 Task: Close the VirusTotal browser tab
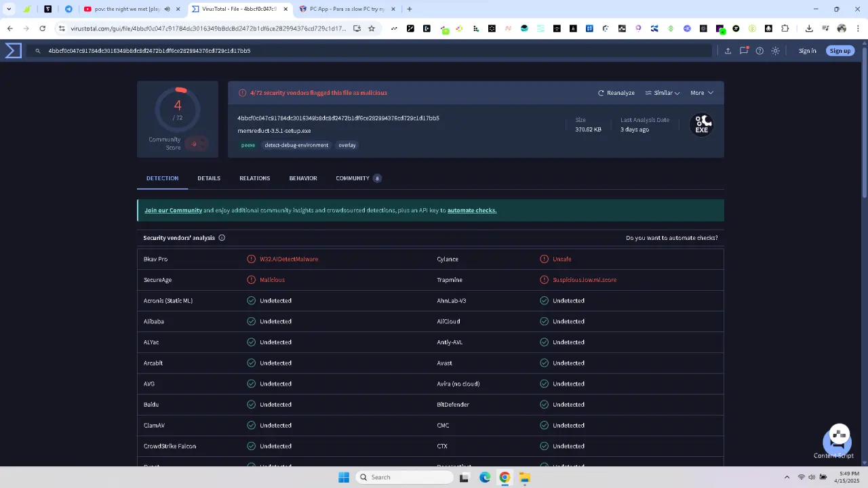click(285, 9)
